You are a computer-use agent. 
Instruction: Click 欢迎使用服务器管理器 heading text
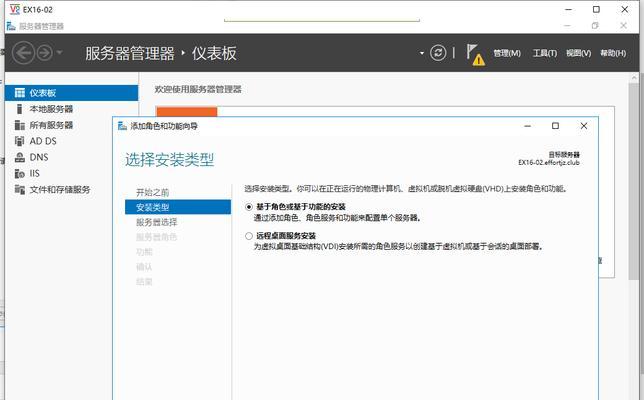(x=198, y=89)
